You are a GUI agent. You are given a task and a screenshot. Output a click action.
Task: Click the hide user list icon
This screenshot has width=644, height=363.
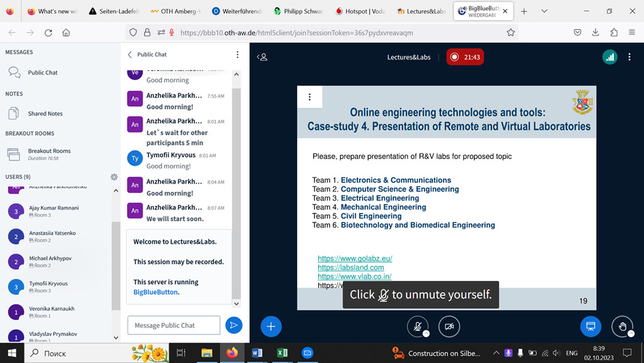(x=262, y=57)
